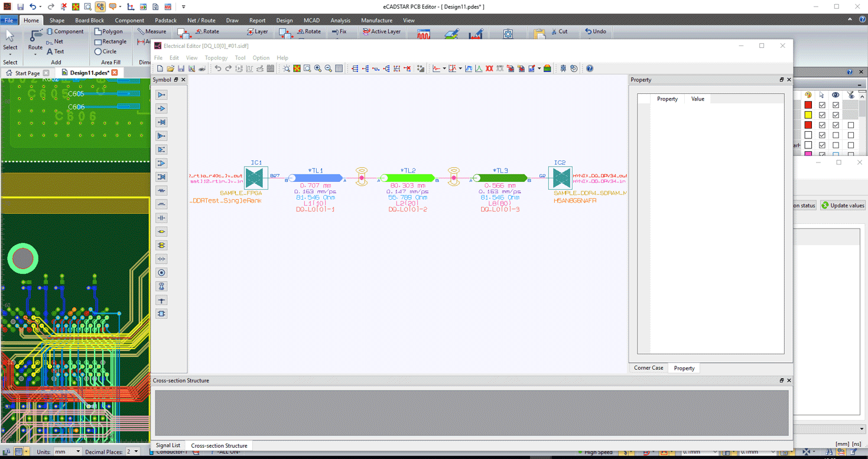
Task: Open Tool menu in Electrical Editor
Action: coord(240,58)
